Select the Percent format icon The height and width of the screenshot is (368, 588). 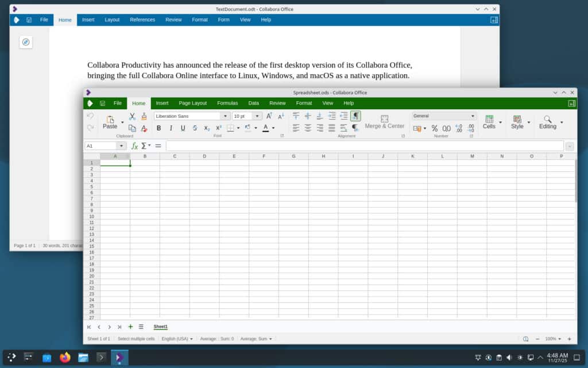pyautogui.click(x=435, y=129)
